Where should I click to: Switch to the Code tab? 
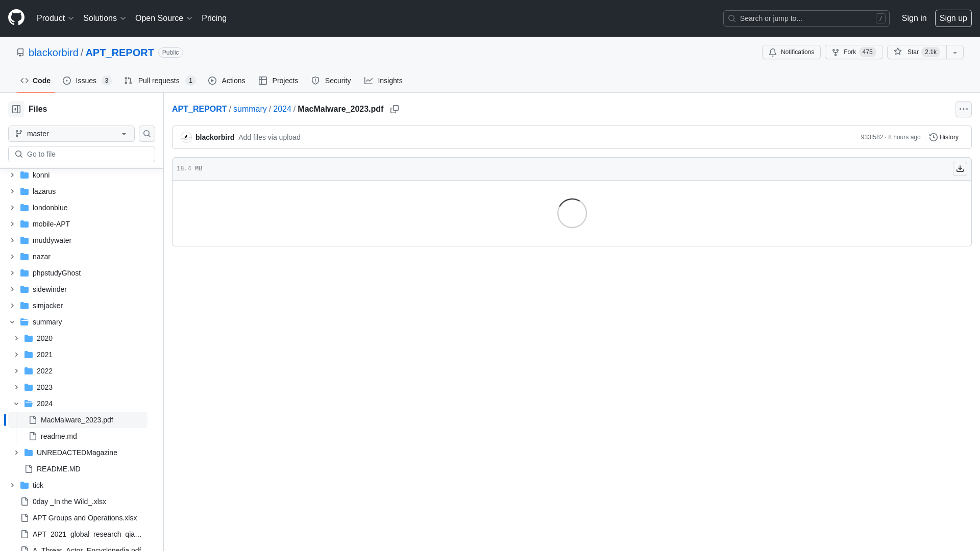[36, 81]
